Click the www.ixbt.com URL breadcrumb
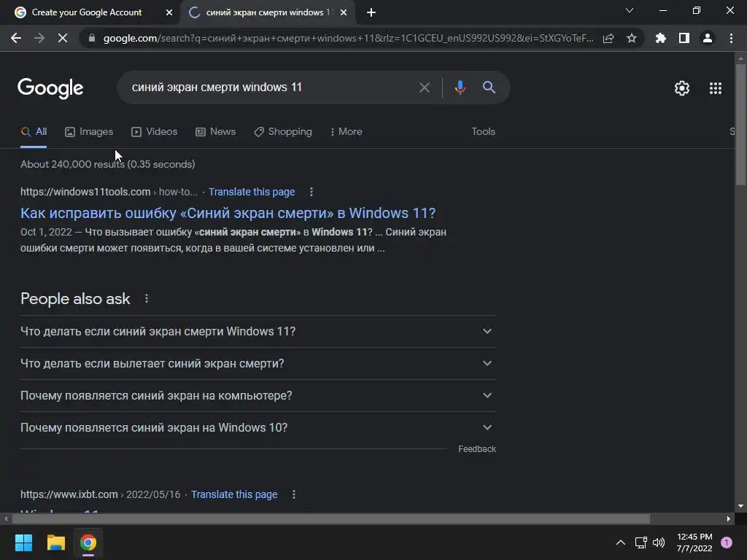 pos(101,495)
